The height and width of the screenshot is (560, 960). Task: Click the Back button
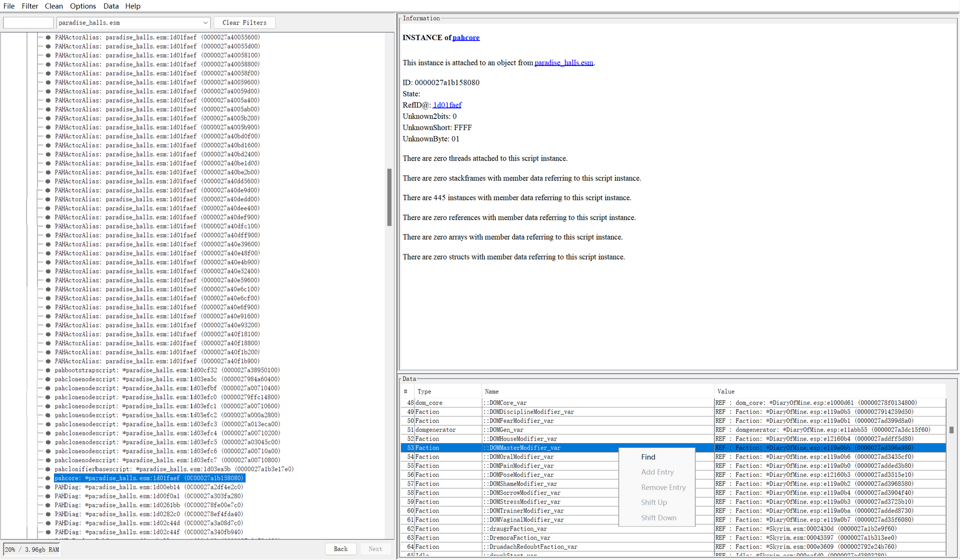340,548
